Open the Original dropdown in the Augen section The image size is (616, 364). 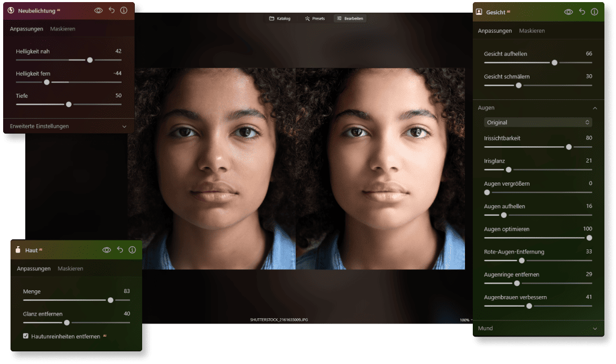pyautogui.click(x=538, y=122)
